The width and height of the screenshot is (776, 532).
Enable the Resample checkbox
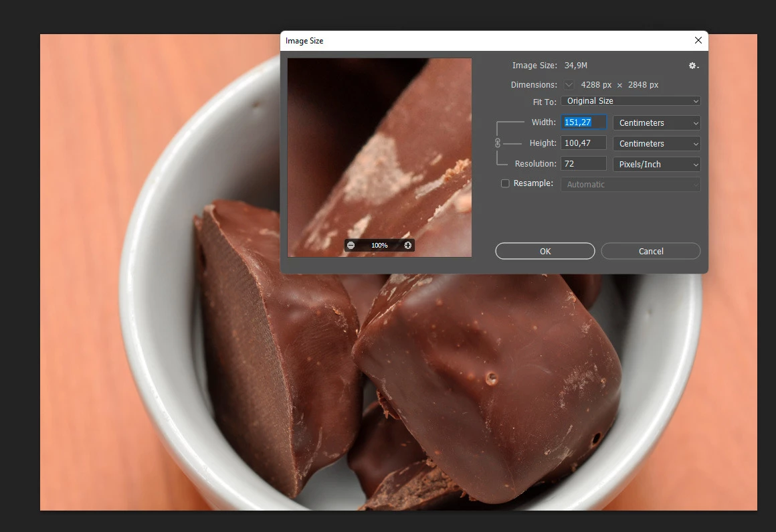(x=505, y=183)
